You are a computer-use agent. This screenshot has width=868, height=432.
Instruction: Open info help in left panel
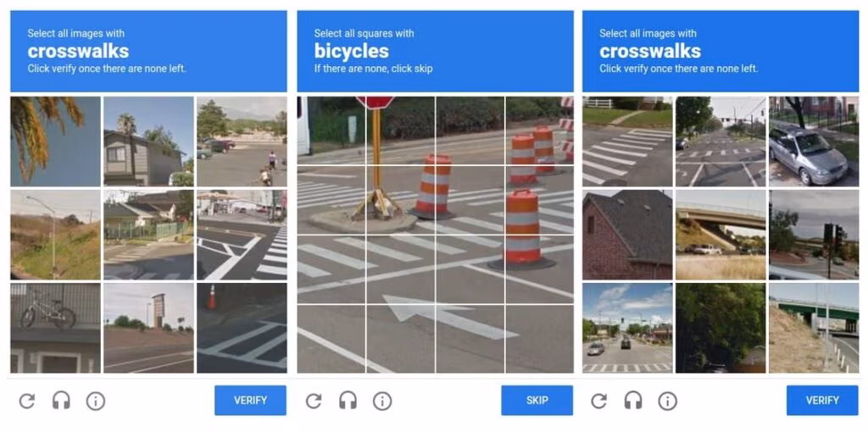coord(95,401)
